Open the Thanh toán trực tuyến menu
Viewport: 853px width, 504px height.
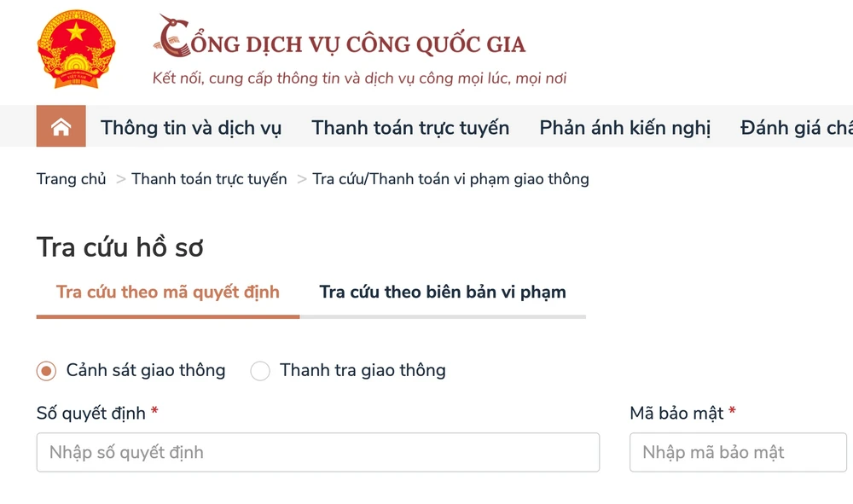[x=410, y=127]
